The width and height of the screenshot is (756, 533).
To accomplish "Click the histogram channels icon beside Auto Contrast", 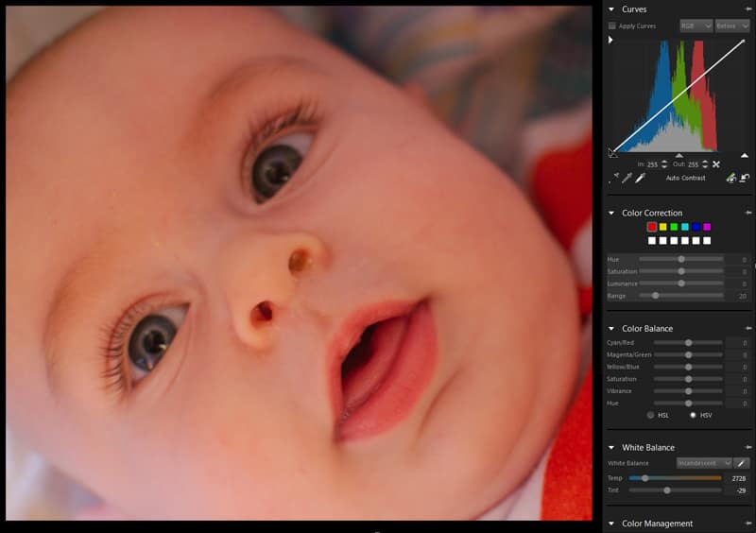I will (730, 178).
